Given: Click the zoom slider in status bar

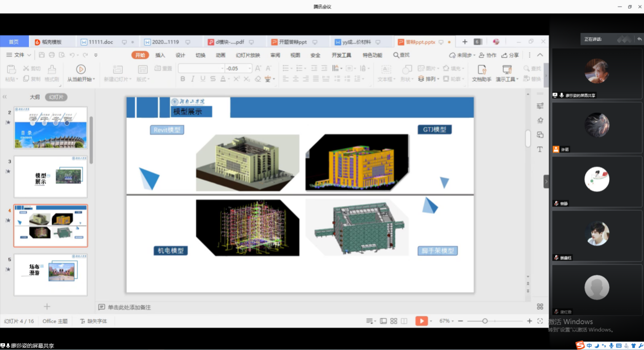Looking at the screenshot, I should 485,321.
